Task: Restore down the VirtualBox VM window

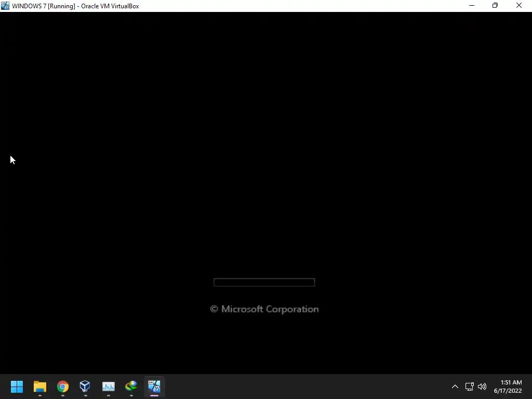Action: tap(495, 6)
